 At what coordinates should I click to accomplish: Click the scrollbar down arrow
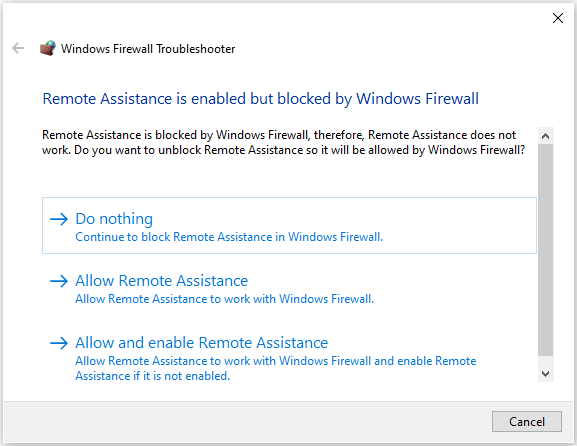tap(546, 374)
